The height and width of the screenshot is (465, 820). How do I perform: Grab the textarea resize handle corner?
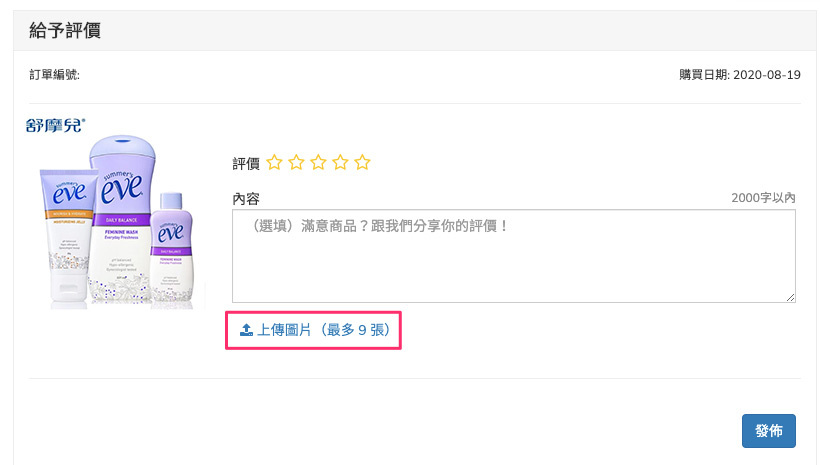791,297
